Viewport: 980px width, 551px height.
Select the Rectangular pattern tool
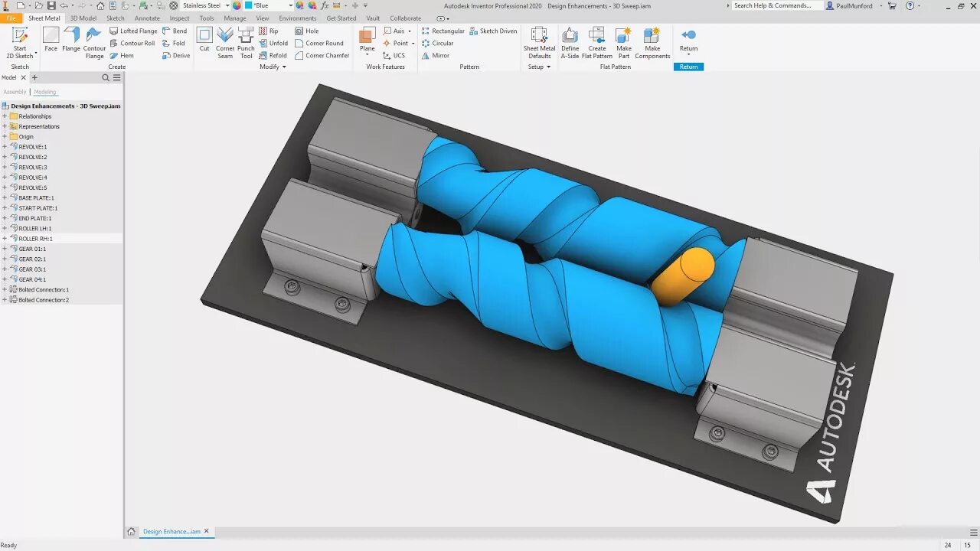point(443,31)
